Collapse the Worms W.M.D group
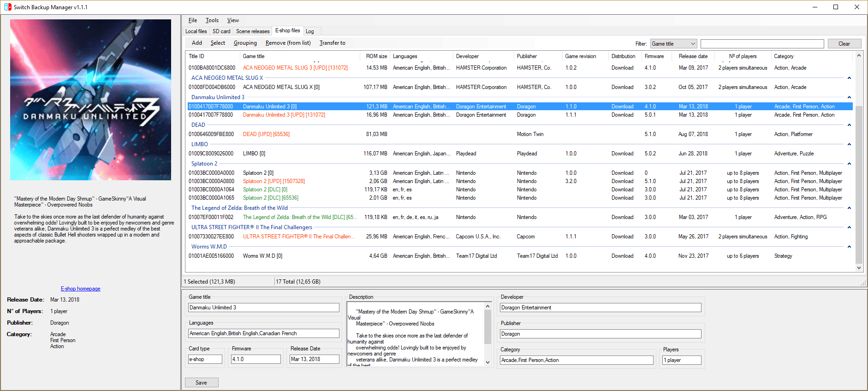This screenshot has height=391, width=868. click(849, 247)
